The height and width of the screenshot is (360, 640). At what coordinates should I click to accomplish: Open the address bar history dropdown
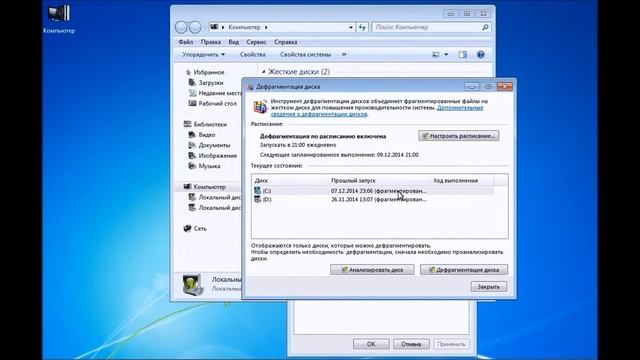coord(351,27)
